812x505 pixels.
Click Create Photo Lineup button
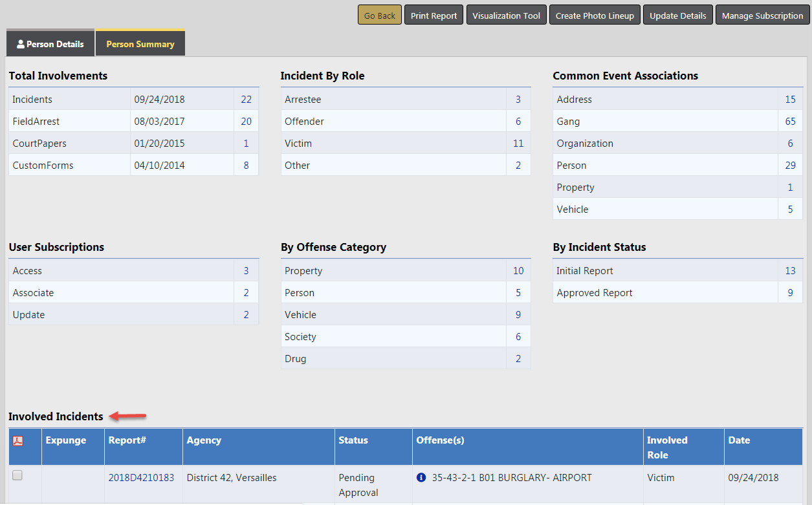pyautogui.click(x=595, y=16)
